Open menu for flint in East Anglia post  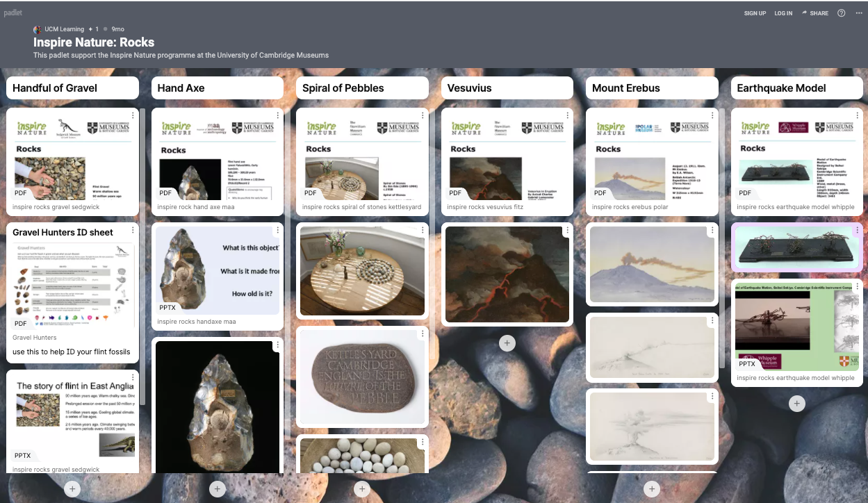[x=133, y=377]
